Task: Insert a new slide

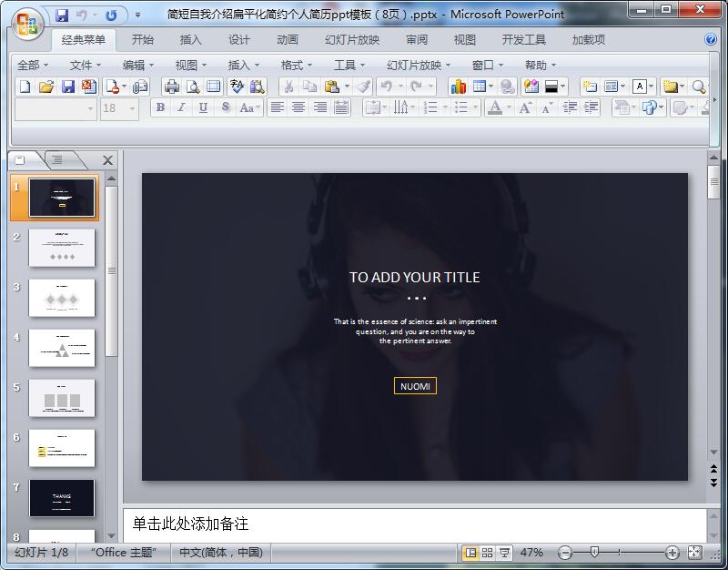Action: pyautogui.click(x=590, y=87)
